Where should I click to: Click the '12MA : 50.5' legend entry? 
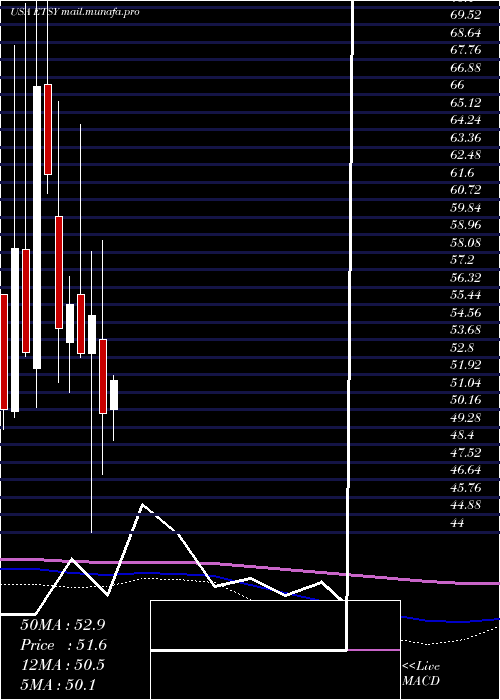point(62,665)
